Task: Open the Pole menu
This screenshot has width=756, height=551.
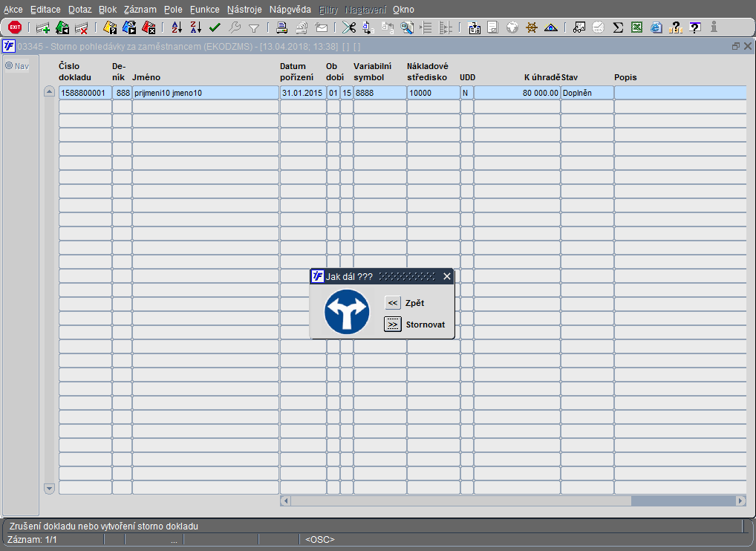Action: coord(173,10)
